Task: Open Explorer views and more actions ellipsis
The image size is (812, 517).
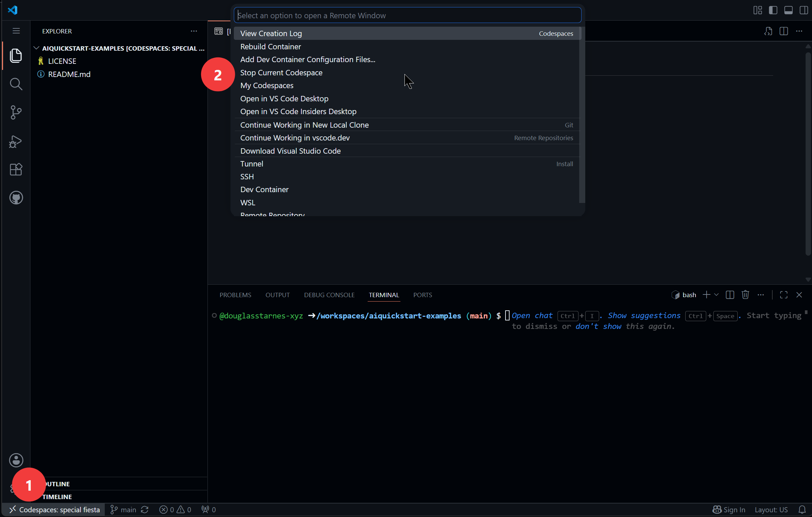Action: (194, 31)
